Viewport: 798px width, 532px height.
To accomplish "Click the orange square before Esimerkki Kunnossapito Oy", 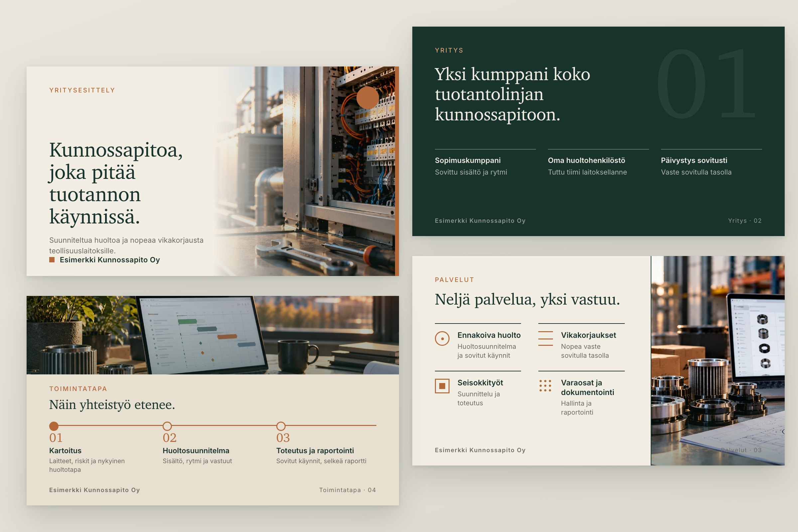I will point(52,260).
